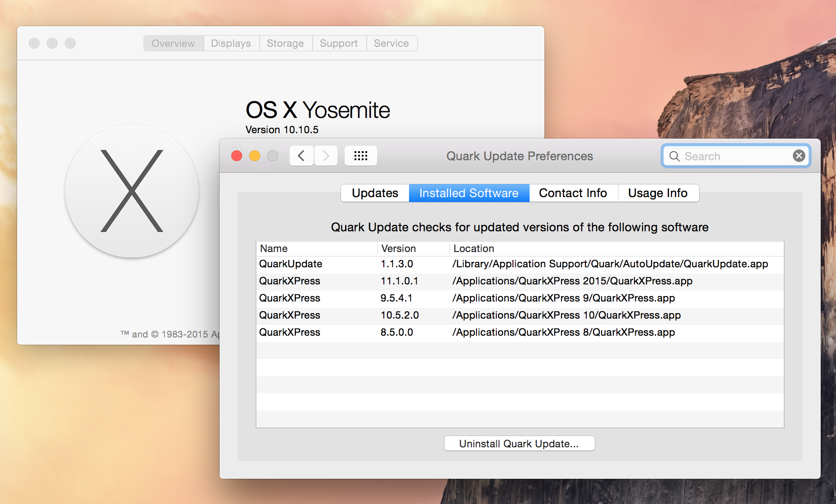Click Uninstall Quark Update button
This screenshot has height=504, width=836.
coord(519,444)
